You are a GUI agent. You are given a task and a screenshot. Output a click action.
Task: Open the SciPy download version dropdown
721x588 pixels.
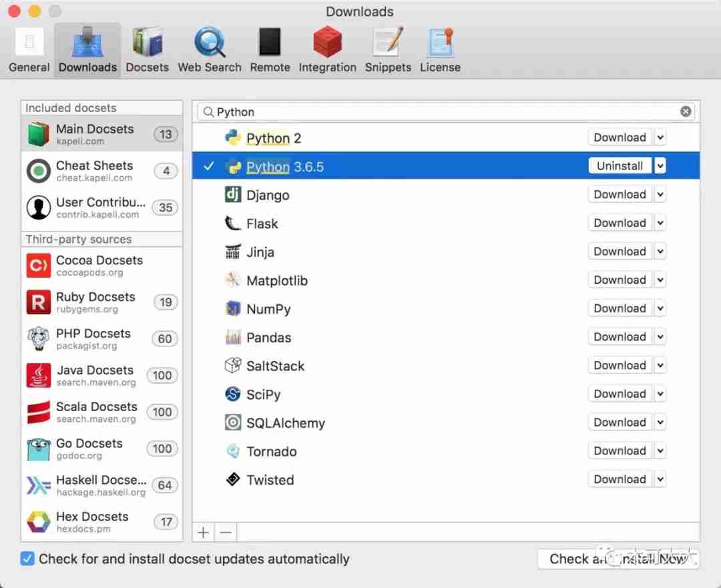(x=660, y=394)
